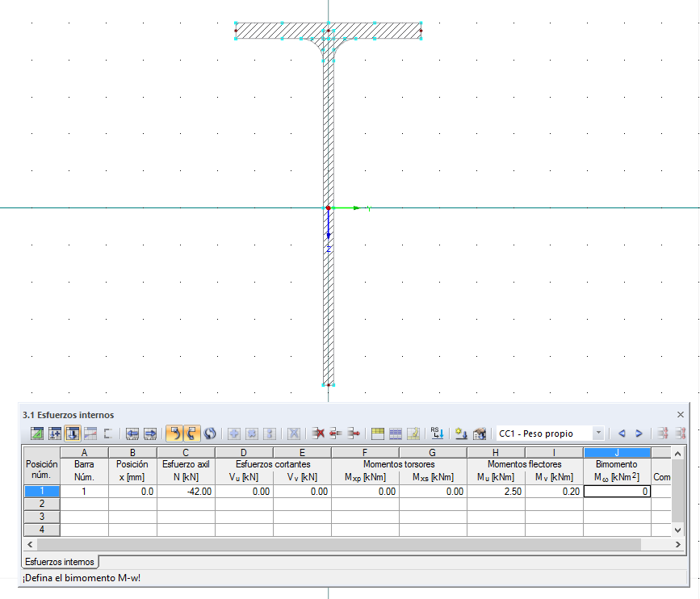Close the 3.1 Esfuerzos internos panel
Screen dimensions: 700x599
pos(681,415)
